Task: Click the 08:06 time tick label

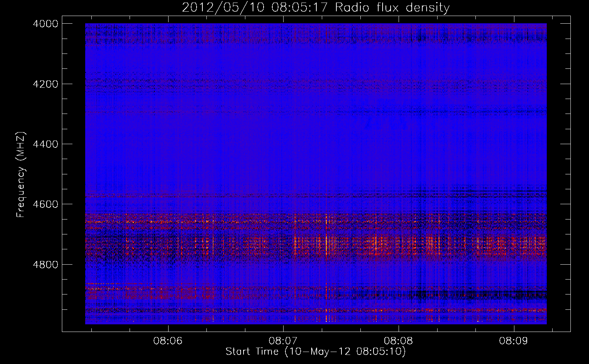Action: click(168, 341)
